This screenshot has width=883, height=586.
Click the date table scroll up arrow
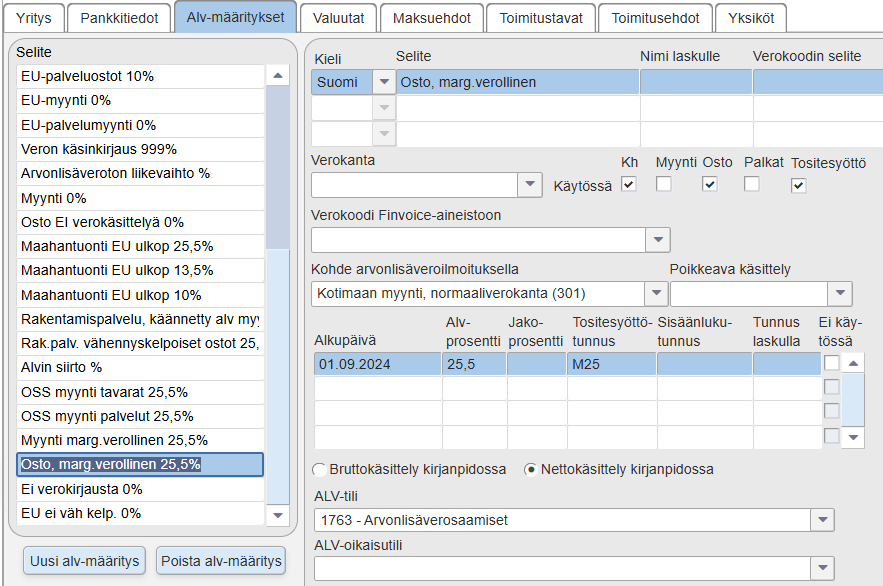pos(853,364)
